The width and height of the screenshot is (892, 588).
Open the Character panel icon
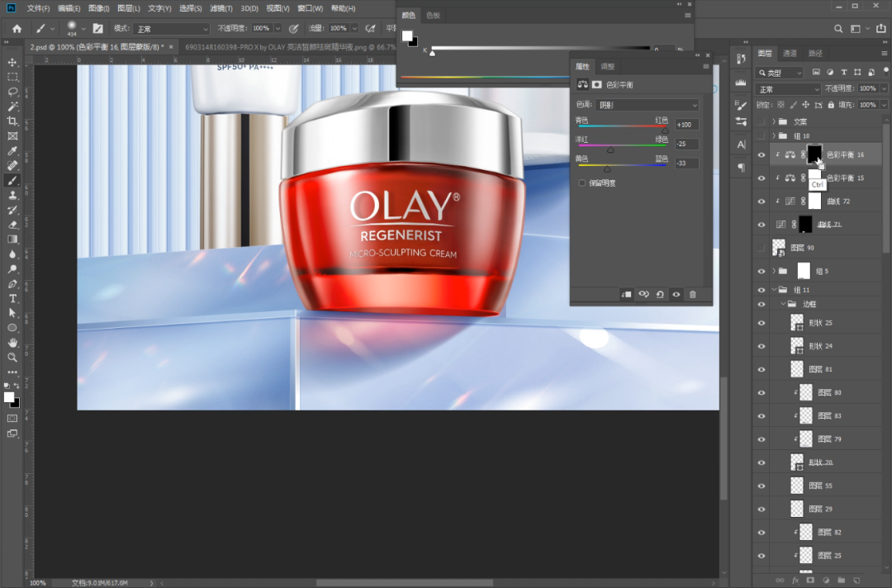741,145
